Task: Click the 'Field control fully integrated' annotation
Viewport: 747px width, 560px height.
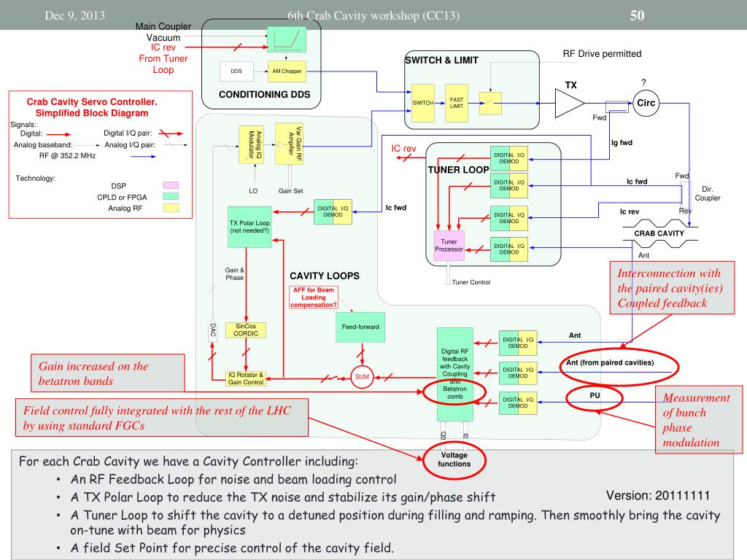Action: click(162, 418)
